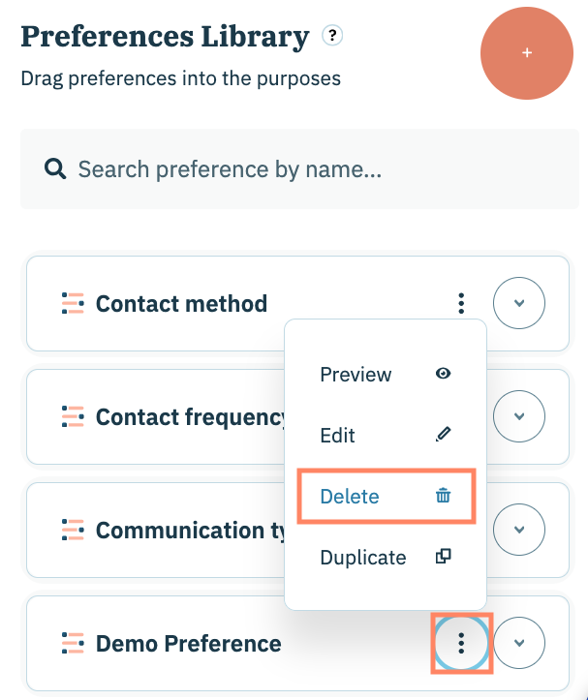Click the search magnifier icon
Image resolution: width=588 pixels, height=700 pixels.
[55, 169]
